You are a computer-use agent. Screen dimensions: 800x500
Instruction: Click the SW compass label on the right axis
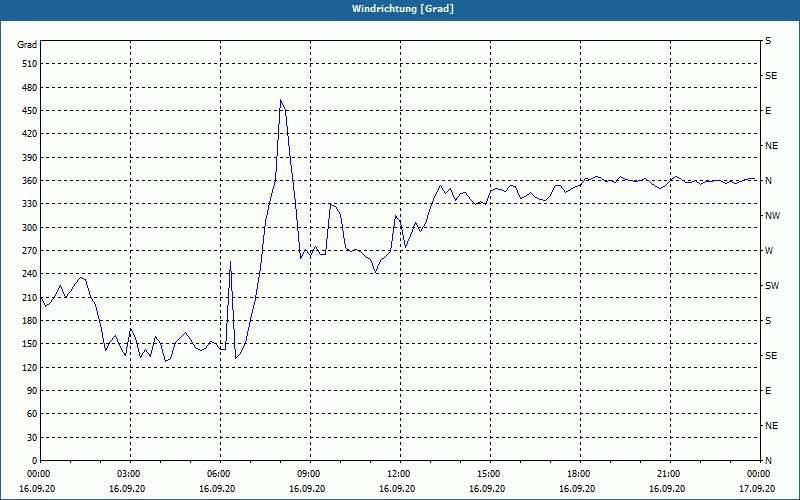pyautogui.click(x=772, y=286)
